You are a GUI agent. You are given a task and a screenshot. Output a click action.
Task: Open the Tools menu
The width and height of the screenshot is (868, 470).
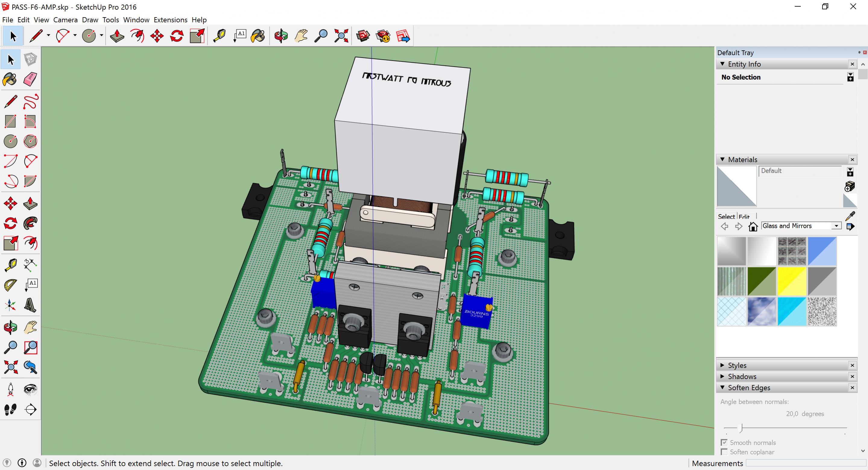pos(111,20)
